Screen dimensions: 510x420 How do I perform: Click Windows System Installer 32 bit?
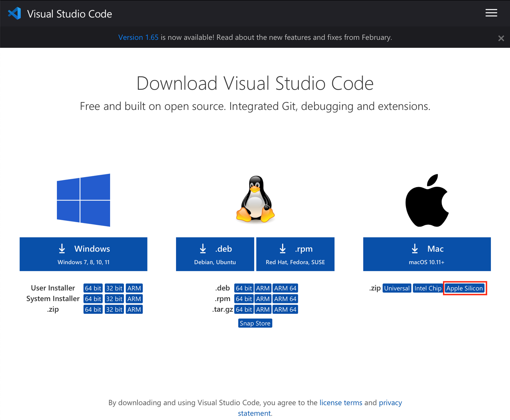114,299
